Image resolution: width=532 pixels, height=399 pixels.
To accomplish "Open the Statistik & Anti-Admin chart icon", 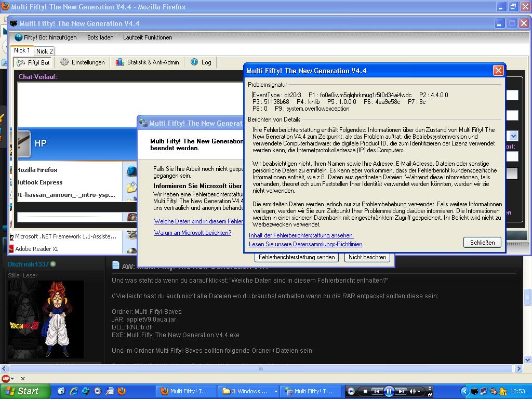I will tap(120, 62).
